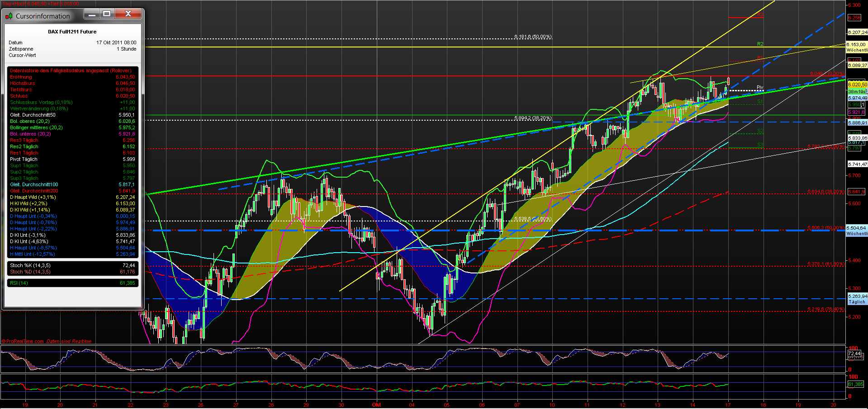Minimize the Cursorinformation window
The height and width of the screenshot is (409, 868).
pyautogui.click(x=91, y=14)
